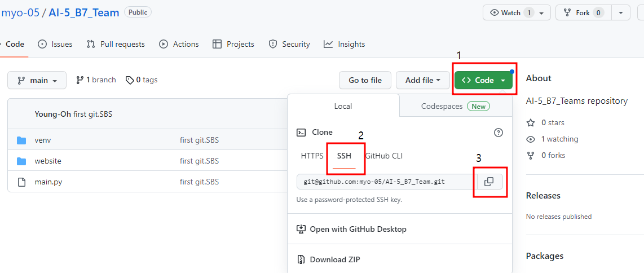Click the terminal icon beside Clone
Image resolution: width=644 pixels, height=273 pixels.
(301, 133)
